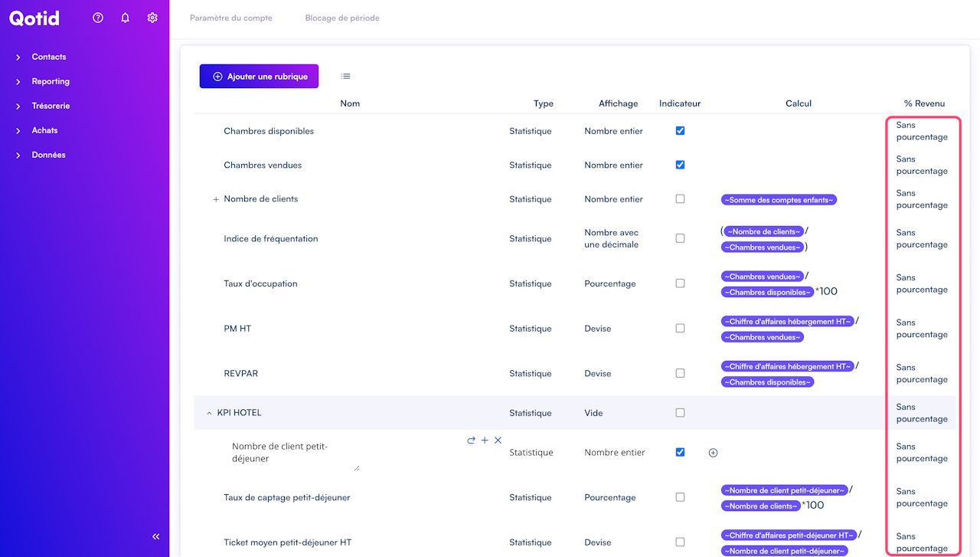This screenshot has width=980, height=557.
Task: Enable Indicateur checkbox for Taux d'occupation
Action: point(680,283)
